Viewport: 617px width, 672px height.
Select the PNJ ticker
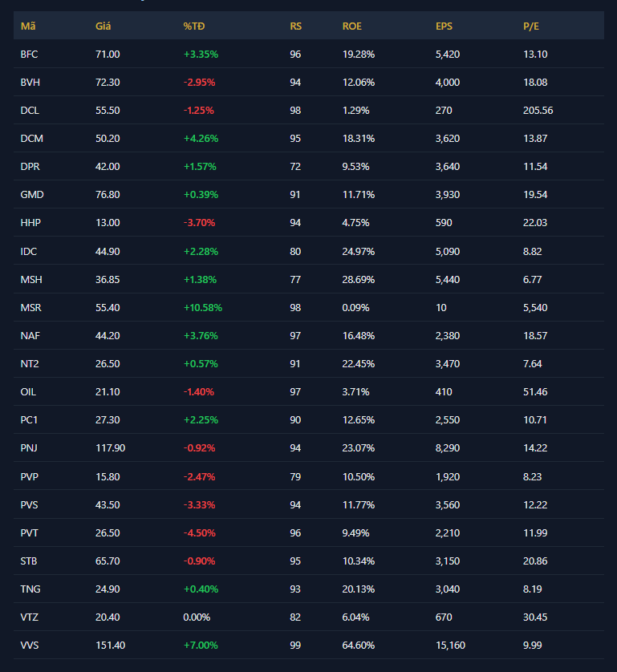tap(29, 448)
